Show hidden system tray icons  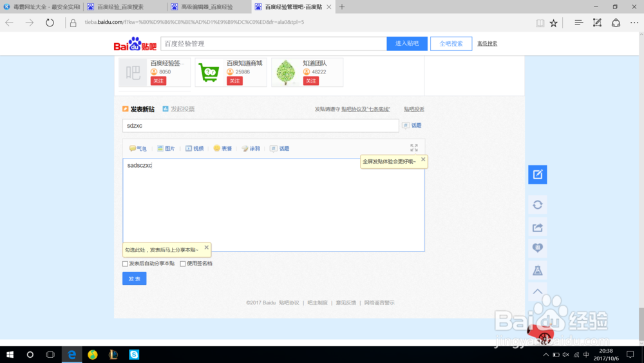click(546, 355)
